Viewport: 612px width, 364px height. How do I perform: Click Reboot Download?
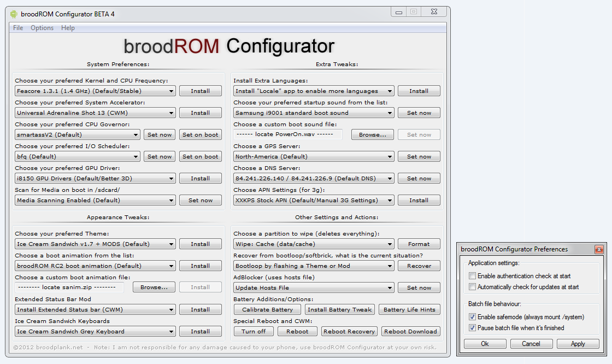410,332
